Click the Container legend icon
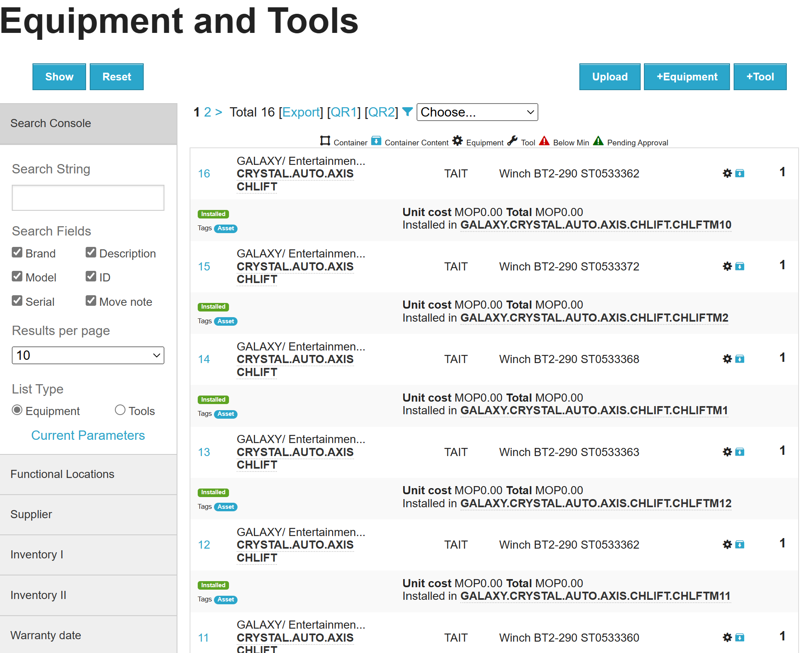 (x=324, y=141)
